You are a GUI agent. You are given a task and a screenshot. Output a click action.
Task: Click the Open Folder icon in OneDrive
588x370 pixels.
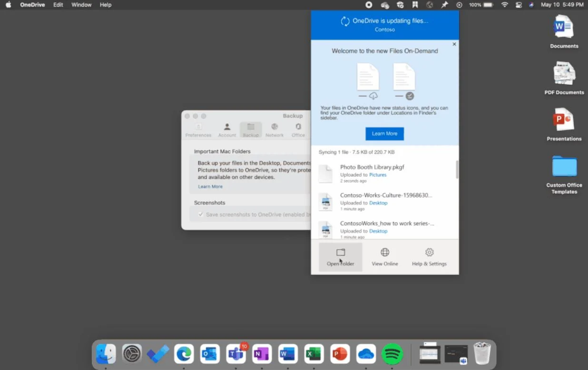click(x=340, y=253)
